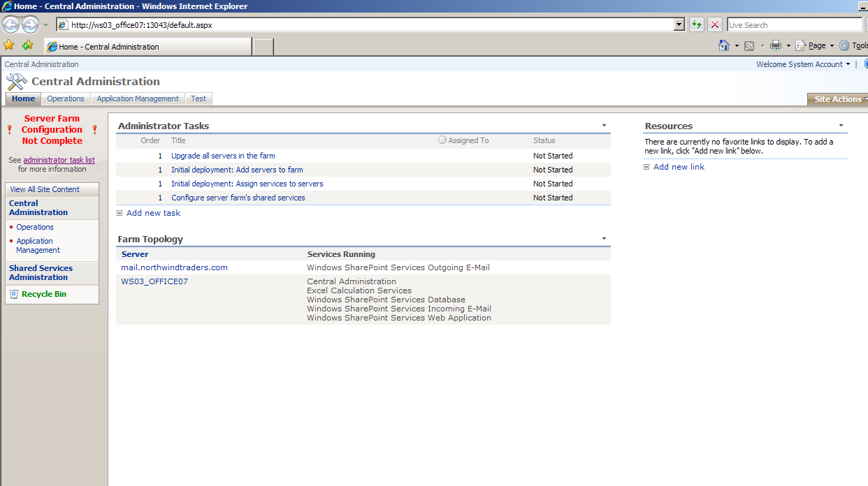Sort tasks by the Title column header

(x=178, y=140)
